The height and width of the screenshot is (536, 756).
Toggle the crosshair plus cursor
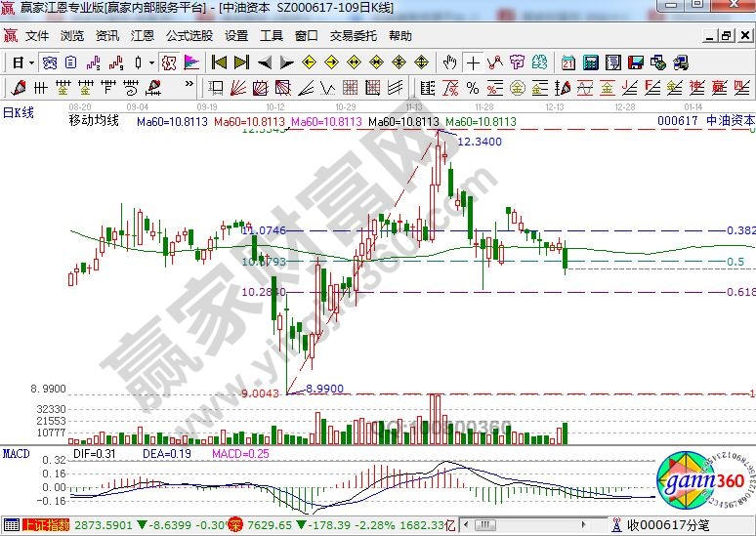coord(473,62)
